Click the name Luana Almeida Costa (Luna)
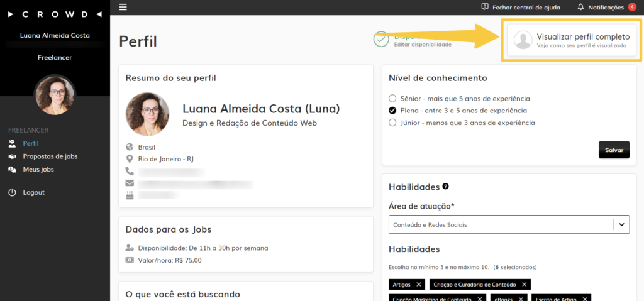Screen dimensions: 644x301 pos(261,109)
